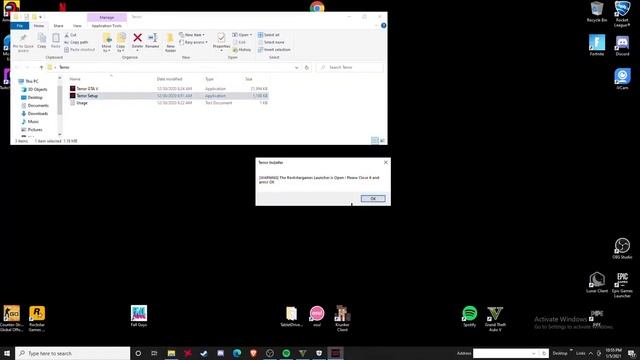640x360 pixels.
Task: Collapse the ribbon with the chevron
Action: (376, 25)
